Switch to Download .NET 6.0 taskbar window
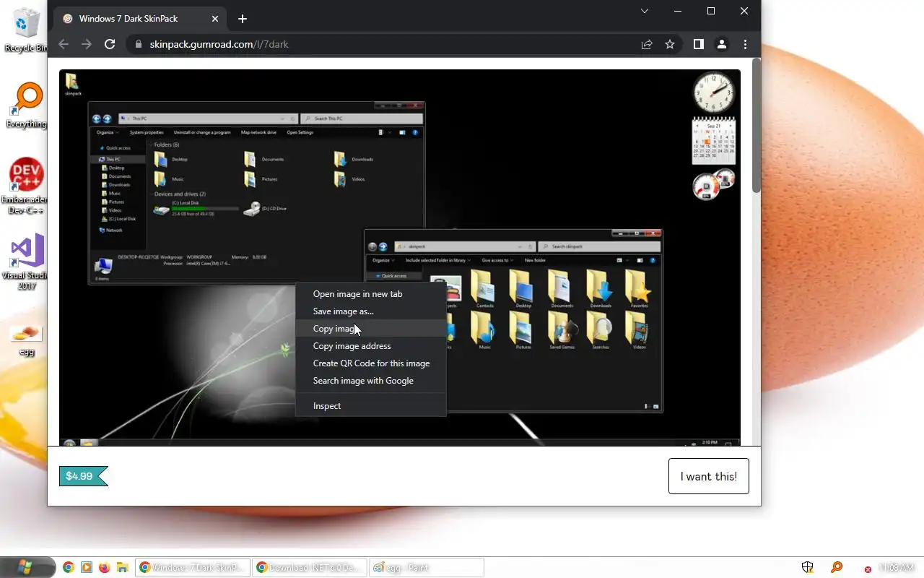The image size is (924, 578). tap(309, 568)
